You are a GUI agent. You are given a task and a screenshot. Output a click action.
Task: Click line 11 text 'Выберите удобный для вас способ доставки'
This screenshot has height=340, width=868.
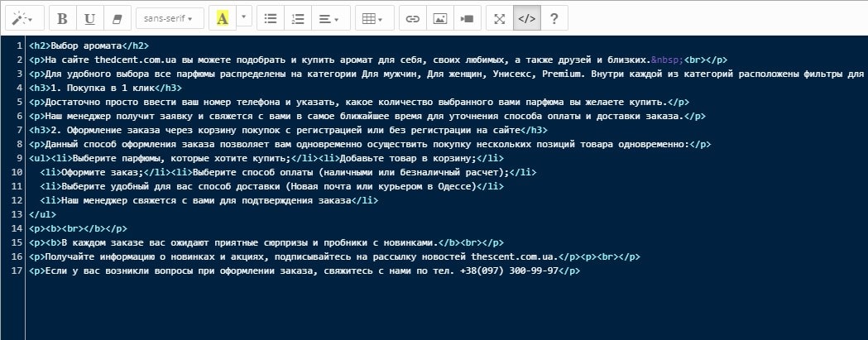(170, 187)
